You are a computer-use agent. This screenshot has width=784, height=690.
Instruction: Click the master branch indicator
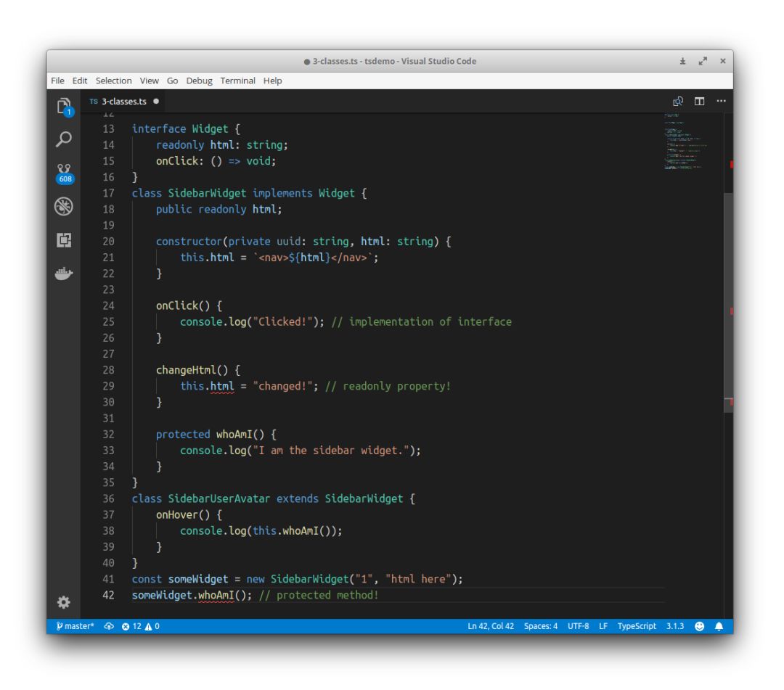(75, 626)
